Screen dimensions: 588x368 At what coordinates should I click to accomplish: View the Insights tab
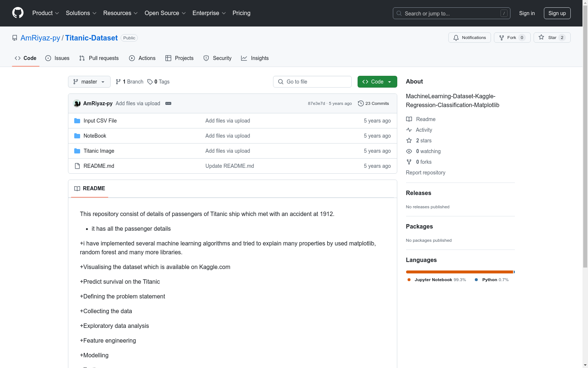pos(255,58)
